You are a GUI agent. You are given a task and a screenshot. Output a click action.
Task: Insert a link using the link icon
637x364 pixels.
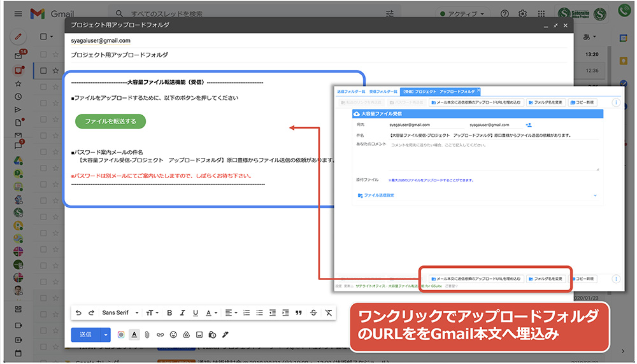tap(160, 335)
